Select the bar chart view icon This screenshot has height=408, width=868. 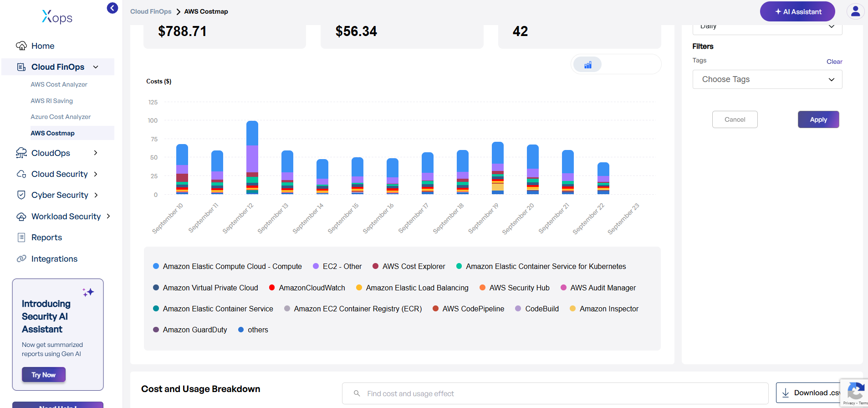click(x=587, y=65)
